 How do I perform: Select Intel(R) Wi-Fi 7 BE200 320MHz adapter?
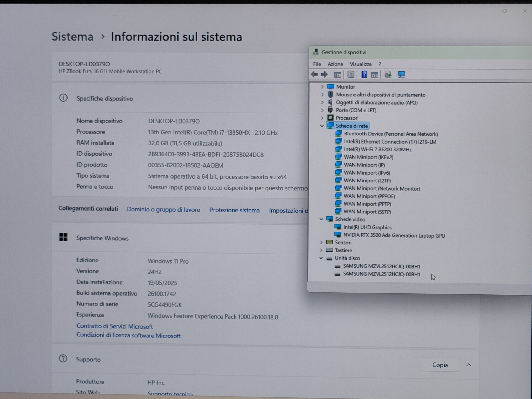pos(377,149)
